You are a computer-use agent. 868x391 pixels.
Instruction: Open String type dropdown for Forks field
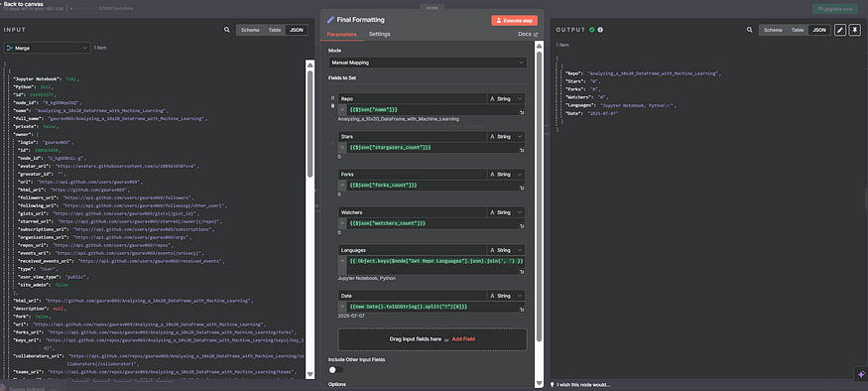506,175
